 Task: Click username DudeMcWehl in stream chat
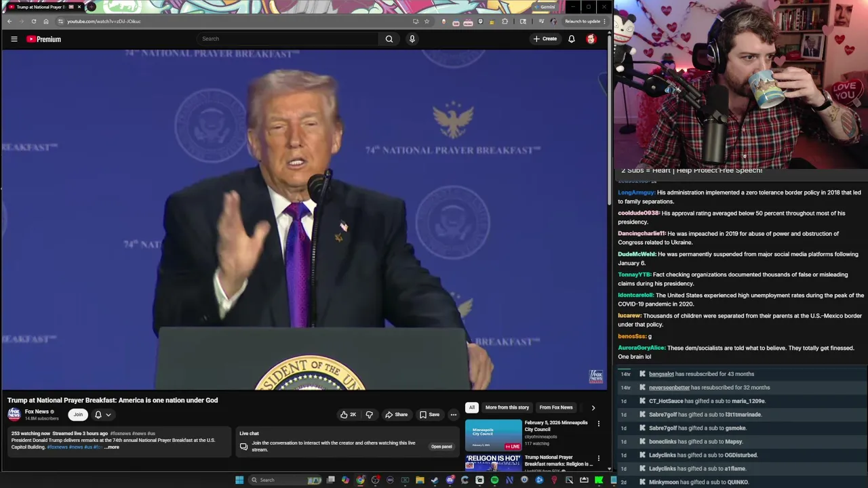[x=637, y=254]
